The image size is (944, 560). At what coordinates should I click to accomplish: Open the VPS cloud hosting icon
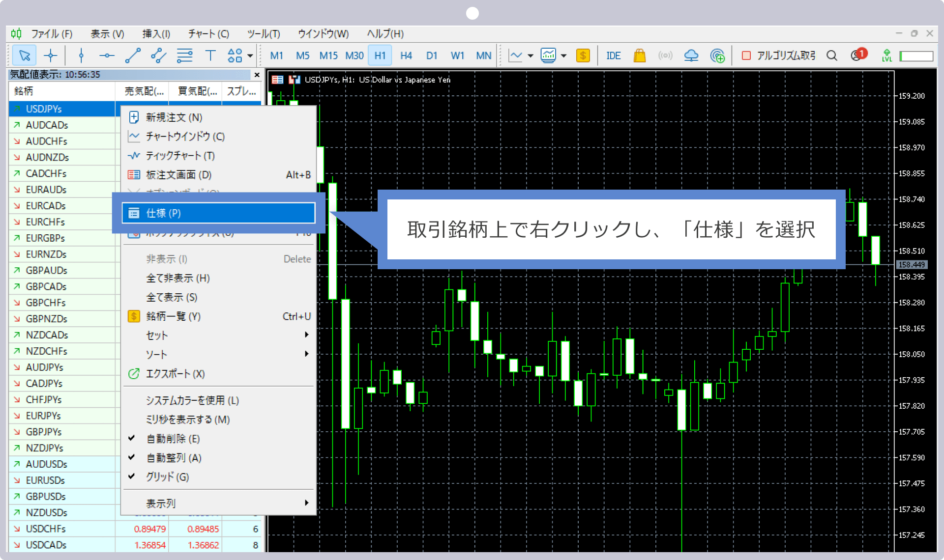pos(691,56)
